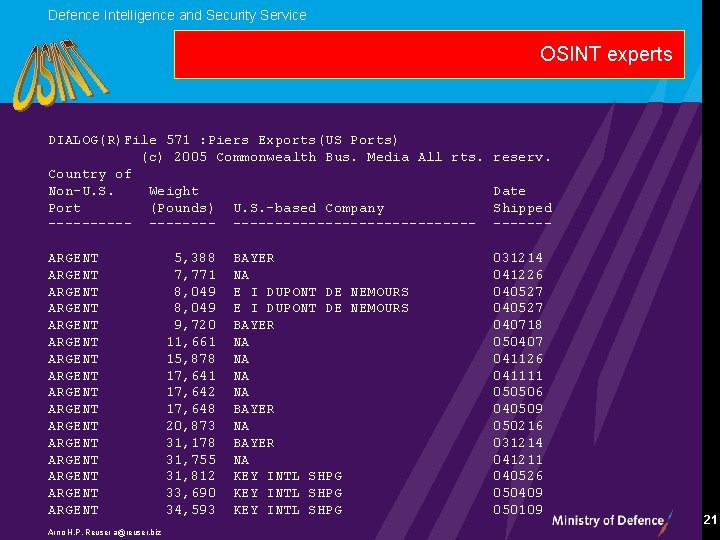
Task: Select weight value 31,755
Action: point(191,460)
